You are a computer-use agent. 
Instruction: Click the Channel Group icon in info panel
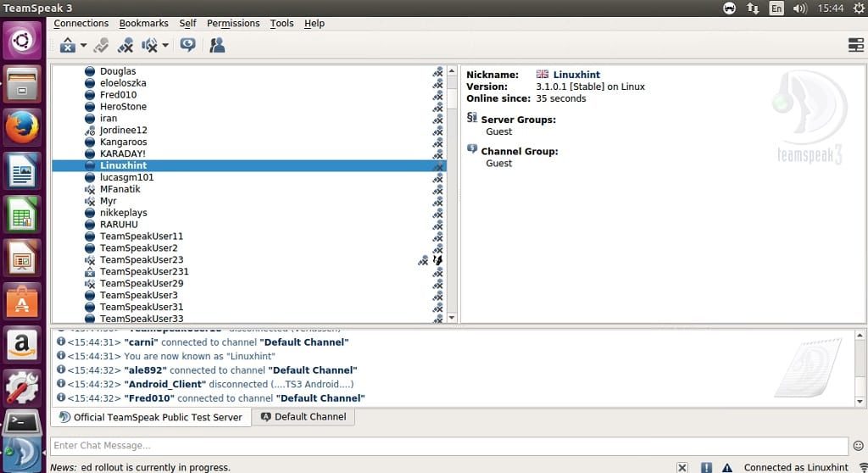tap(471, 149)
